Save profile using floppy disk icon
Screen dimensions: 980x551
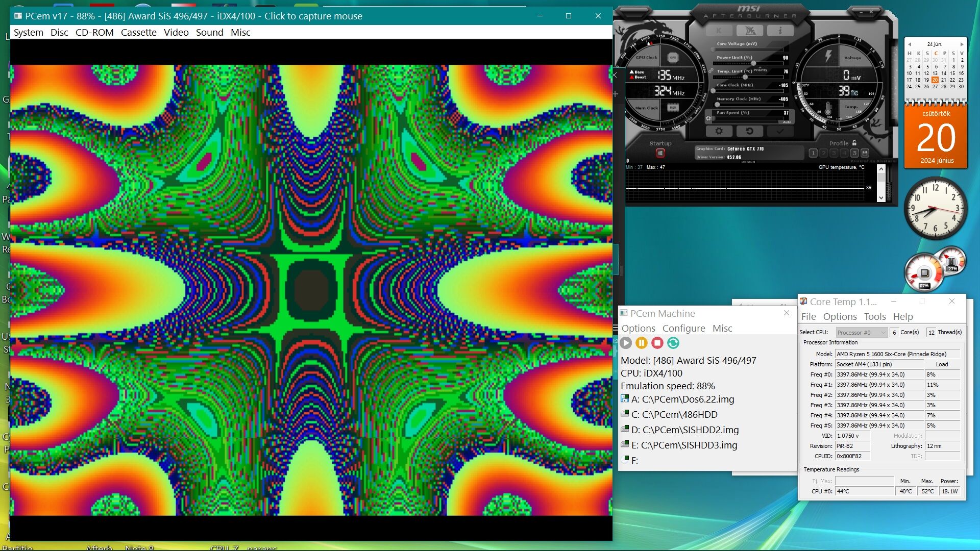coord(865,153)
